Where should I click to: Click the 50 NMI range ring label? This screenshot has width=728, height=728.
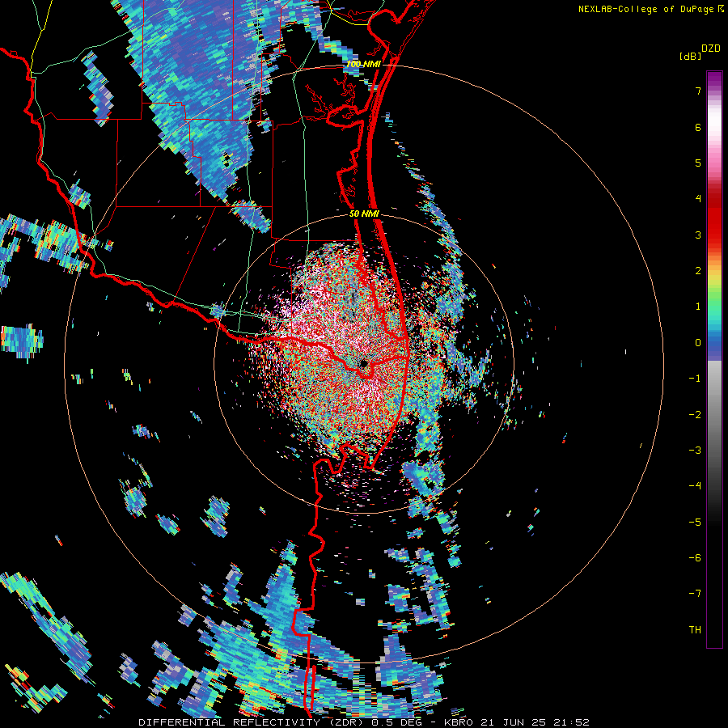[x=365, y=214]
